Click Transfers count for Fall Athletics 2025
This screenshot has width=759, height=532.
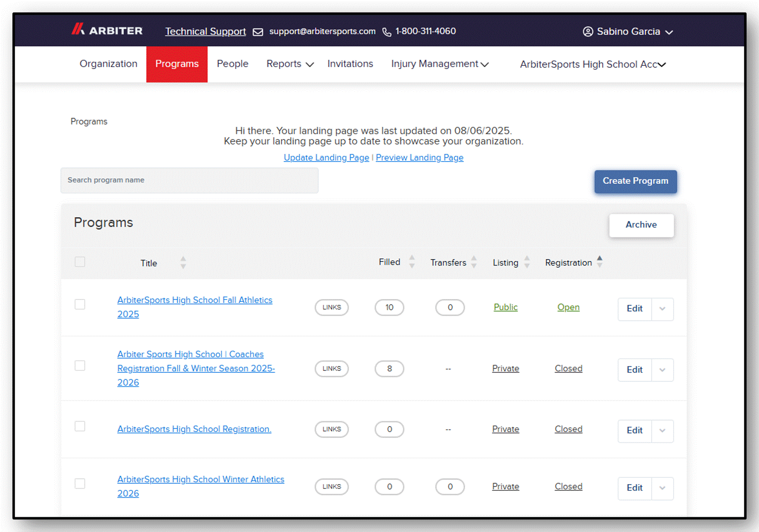[450, 307]
